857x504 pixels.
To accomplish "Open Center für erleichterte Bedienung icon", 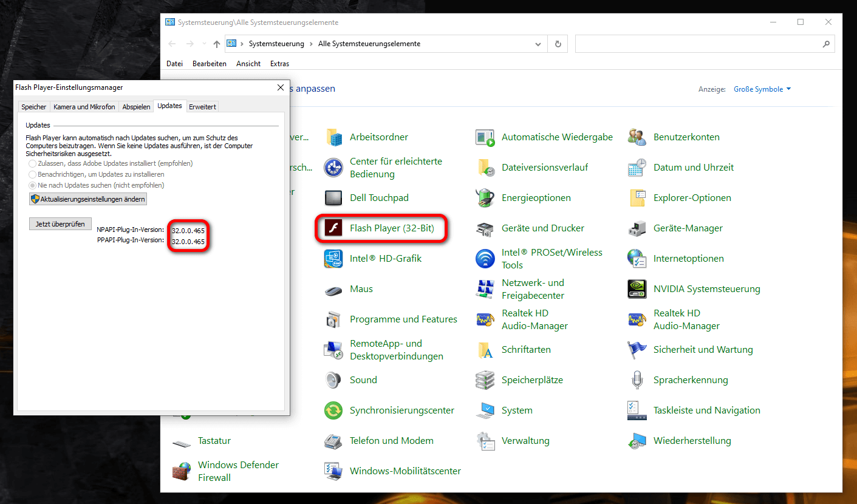I will point(333,168).
